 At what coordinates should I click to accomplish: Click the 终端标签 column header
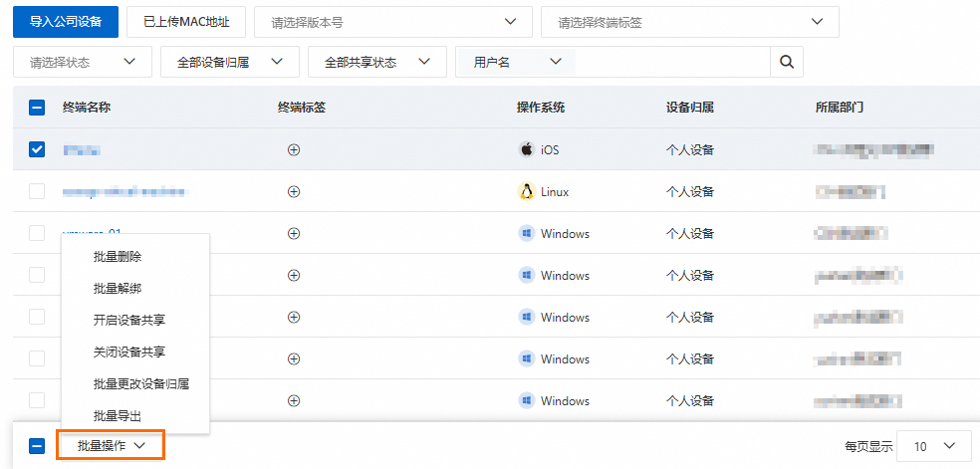click(302, 108)
